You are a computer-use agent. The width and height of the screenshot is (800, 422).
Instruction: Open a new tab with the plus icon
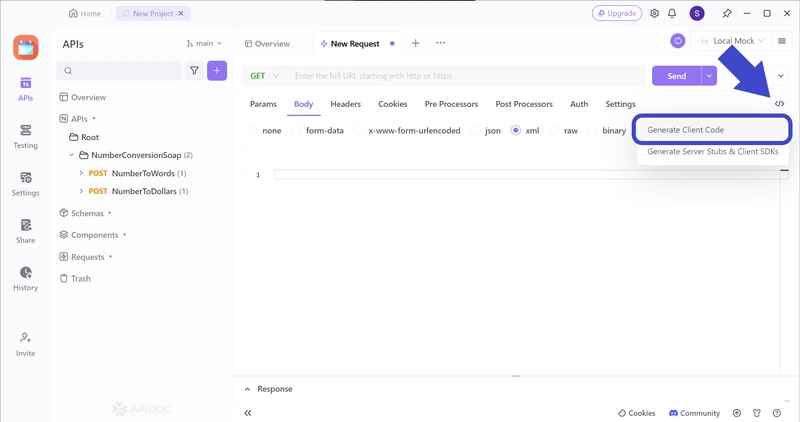click(415, 43)
